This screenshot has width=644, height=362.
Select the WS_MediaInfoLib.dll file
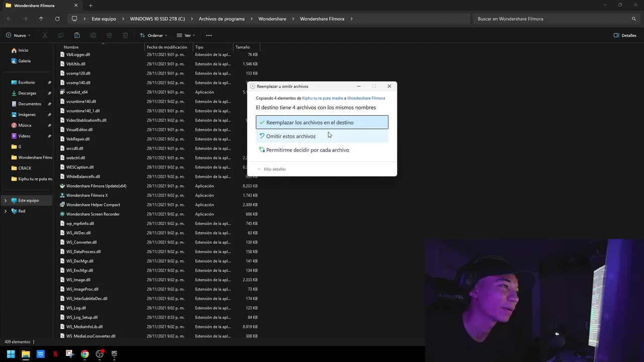pyautogui.click(x=84, y=327)
